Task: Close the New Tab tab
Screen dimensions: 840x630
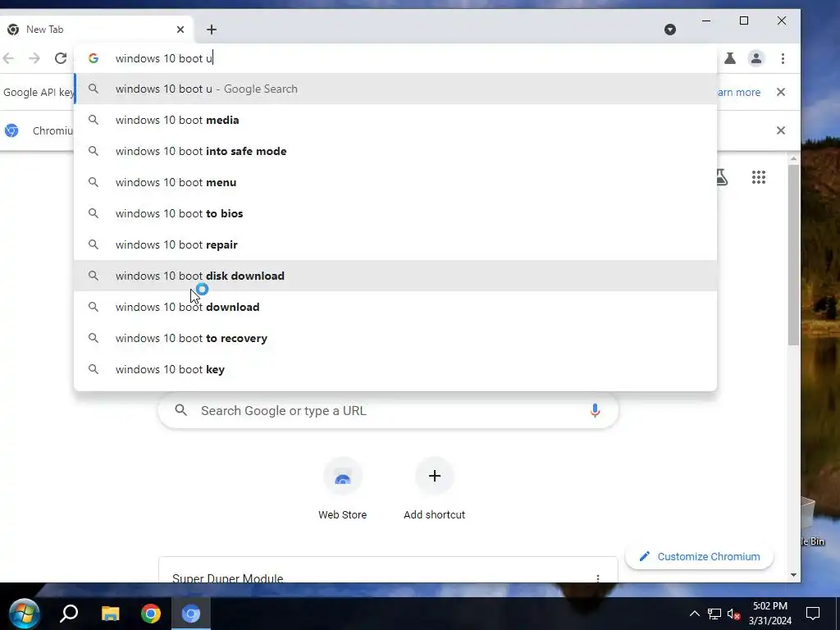Action: tap(180, 30)
